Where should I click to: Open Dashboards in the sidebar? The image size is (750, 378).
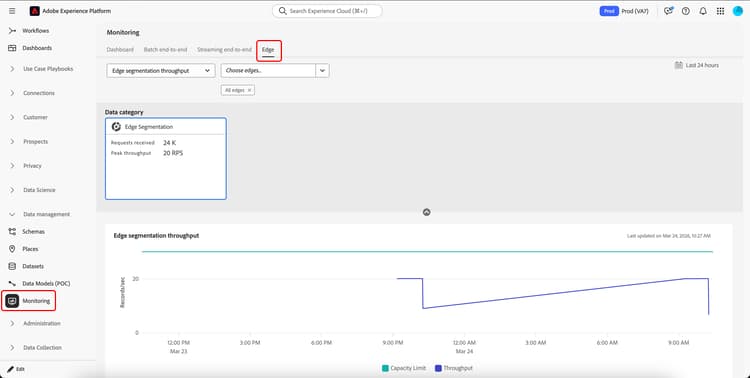pos(37,48)
